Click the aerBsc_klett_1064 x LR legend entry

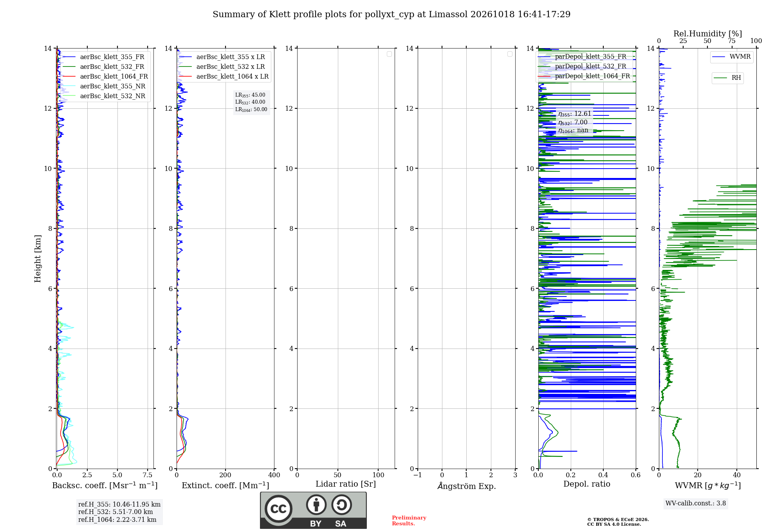click(224, 77)
